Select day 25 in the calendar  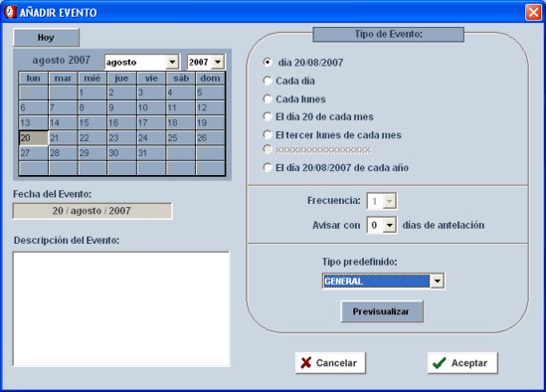[180, 138]
